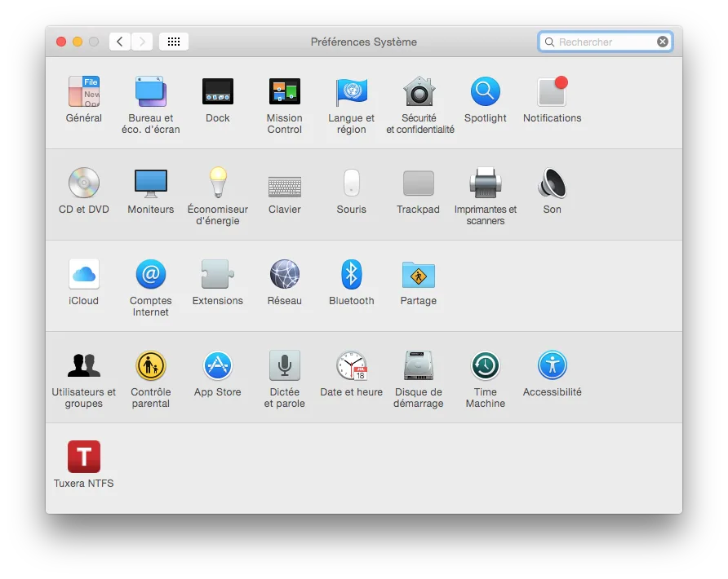The image size is (728, 579).
Task: Open Sécurité et confidentialité settings
Action: point(418,91)
